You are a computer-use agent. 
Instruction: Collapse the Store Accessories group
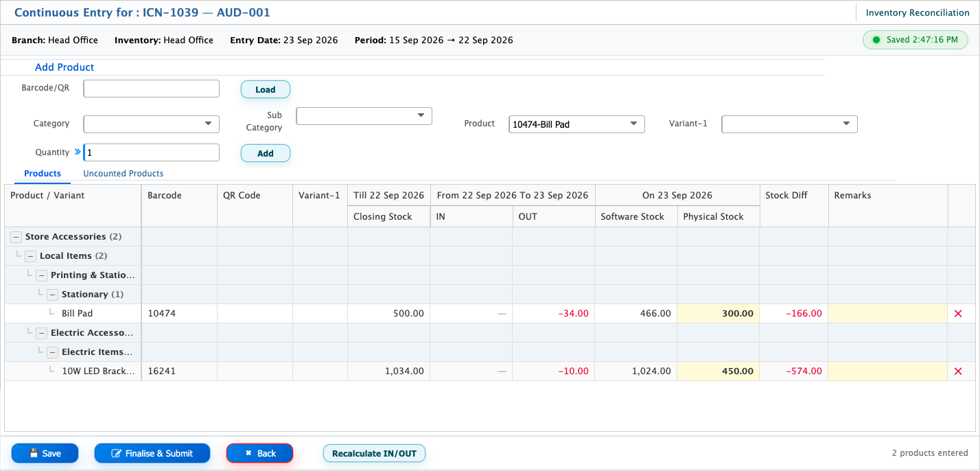16,237
